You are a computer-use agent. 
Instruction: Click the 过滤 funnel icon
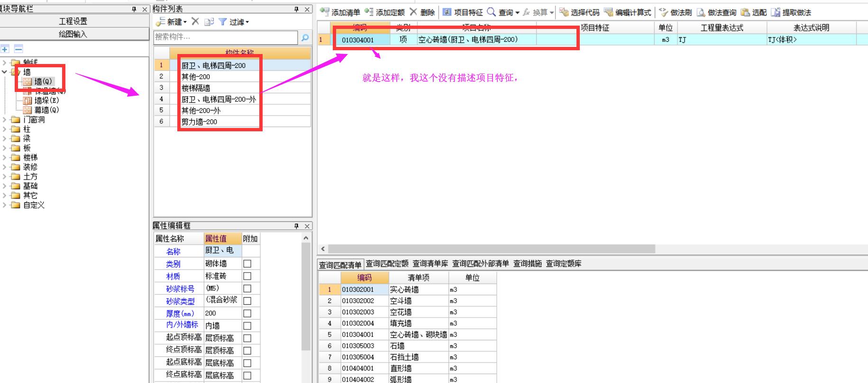pos(223,22)
